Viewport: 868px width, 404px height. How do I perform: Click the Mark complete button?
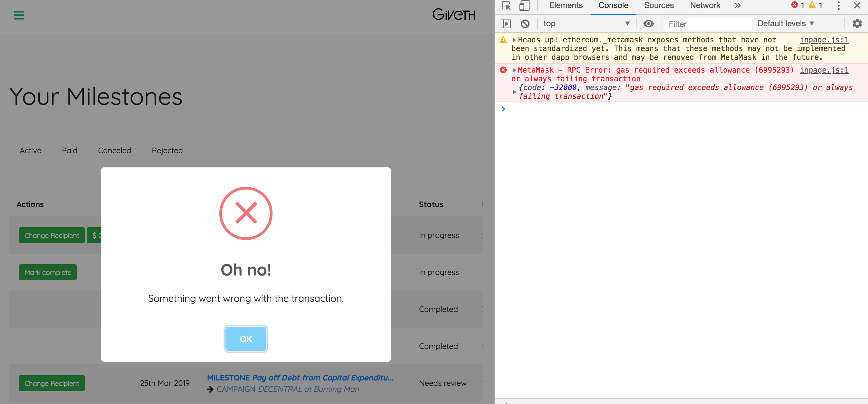coord(47,272)
